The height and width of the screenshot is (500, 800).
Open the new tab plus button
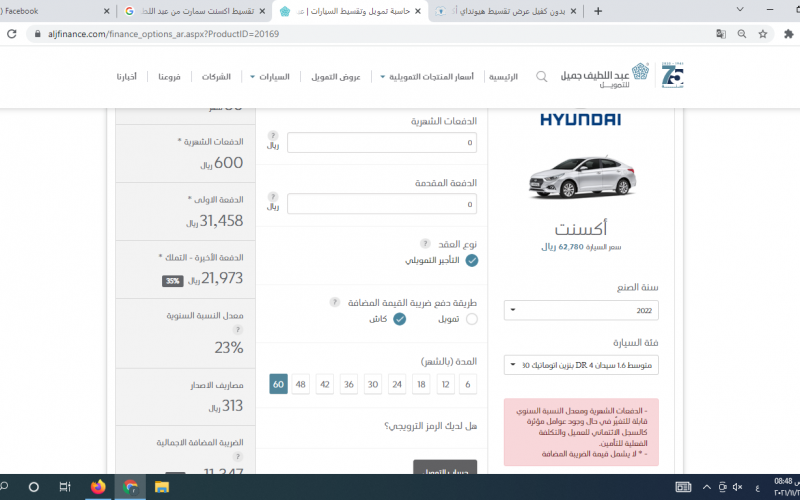[x=598, y=11]
